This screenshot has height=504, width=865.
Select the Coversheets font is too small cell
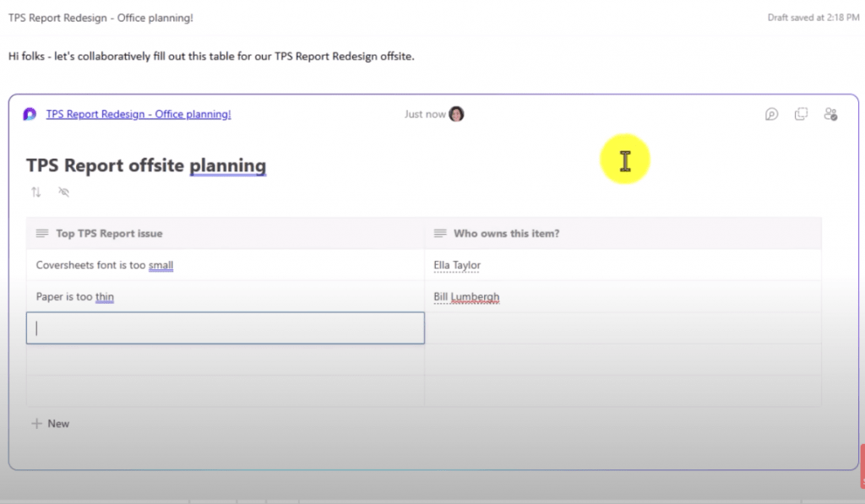click(x=225, y=265)
